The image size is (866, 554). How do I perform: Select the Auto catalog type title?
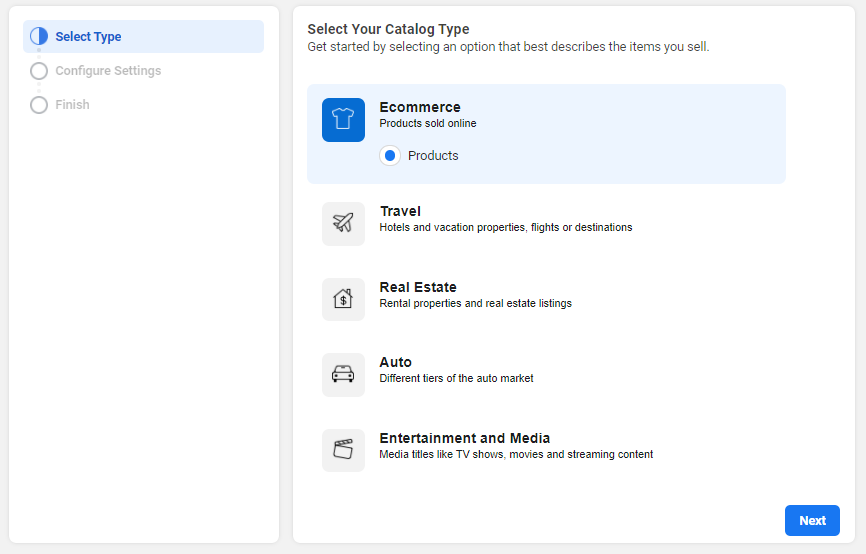396,362
